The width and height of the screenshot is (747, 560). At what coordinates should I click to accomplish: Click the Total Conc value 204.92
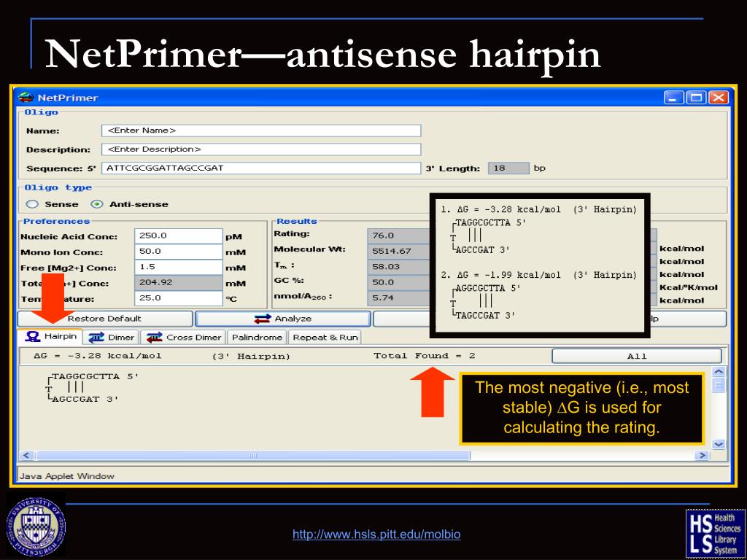pos(179,282)
